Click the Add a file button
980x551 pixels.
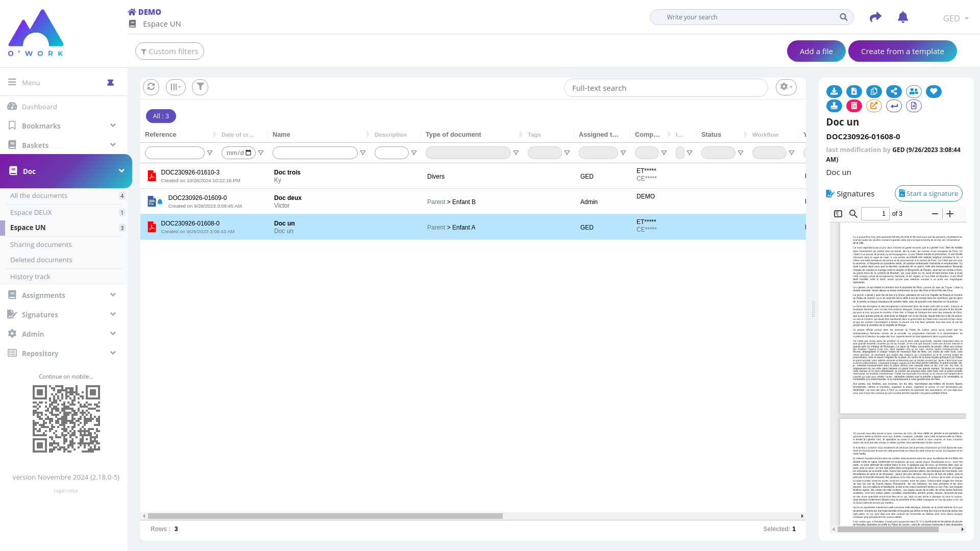click(816, 52)
